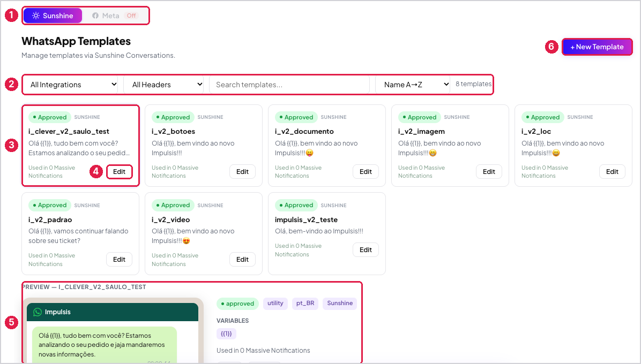The image size is (641, 364).
Task: Click the sun icon on Sunshine tab
Action: [36, 16]
